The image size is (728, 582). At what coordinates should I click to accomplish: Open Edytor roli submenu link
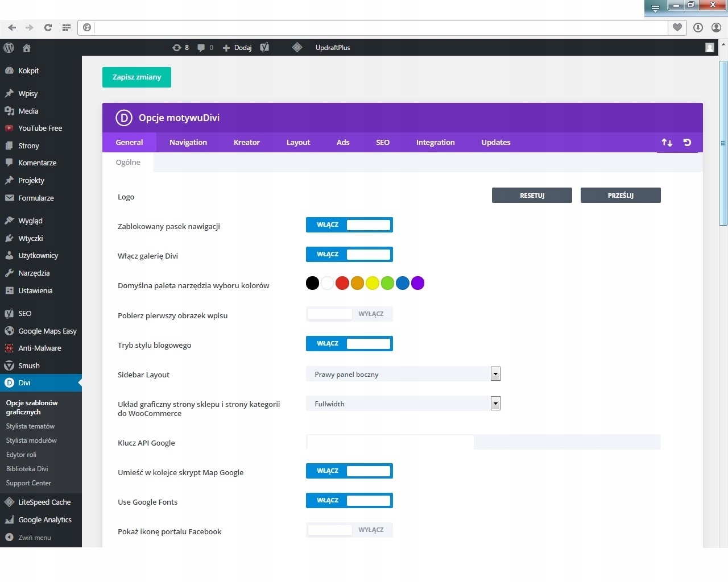click(x=21, y=455)
